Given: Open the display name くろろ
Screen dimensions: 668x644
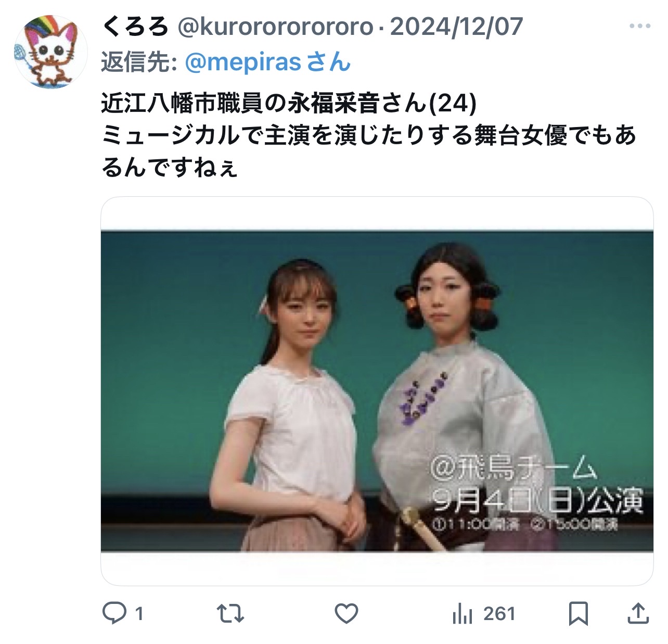Looking at the screenshot, I should click(135, 27).
